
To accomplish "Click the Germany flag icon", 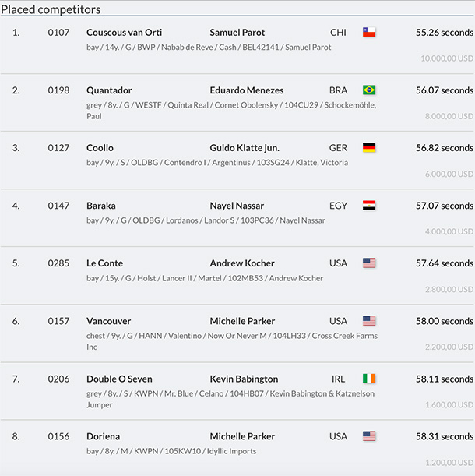I will 369,148.
